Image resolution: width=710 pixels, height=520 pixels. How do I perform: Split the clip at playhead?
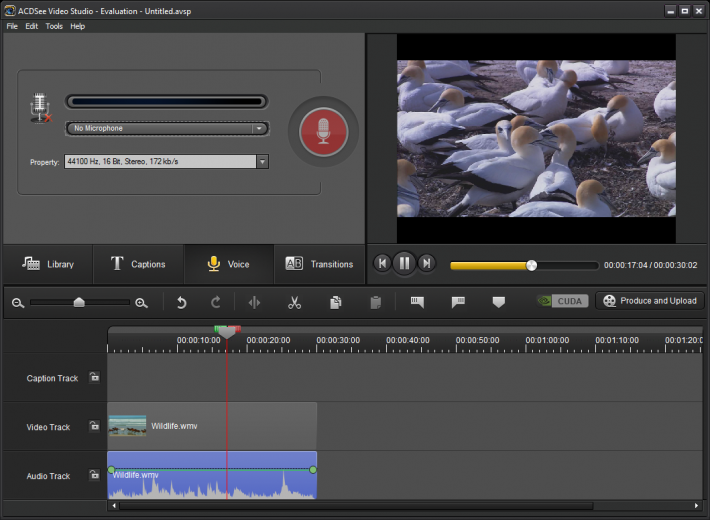(x=254, y=303)
